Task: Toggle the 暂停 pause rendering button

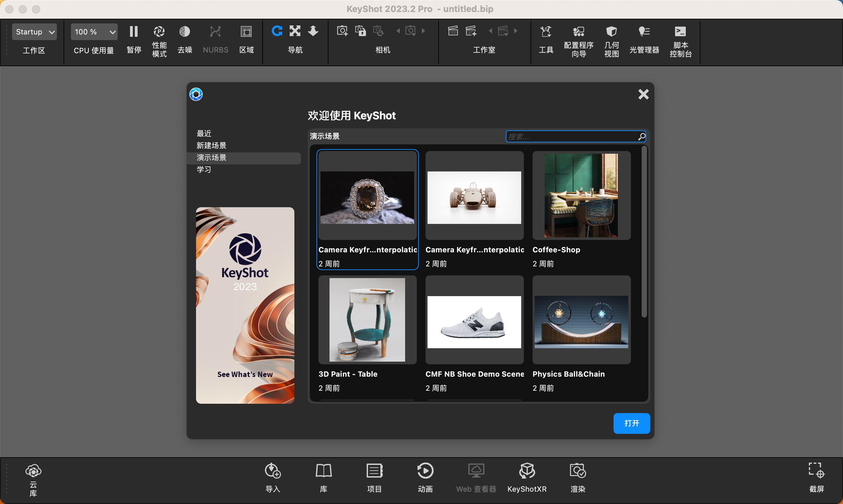Action: pos(133,31)
